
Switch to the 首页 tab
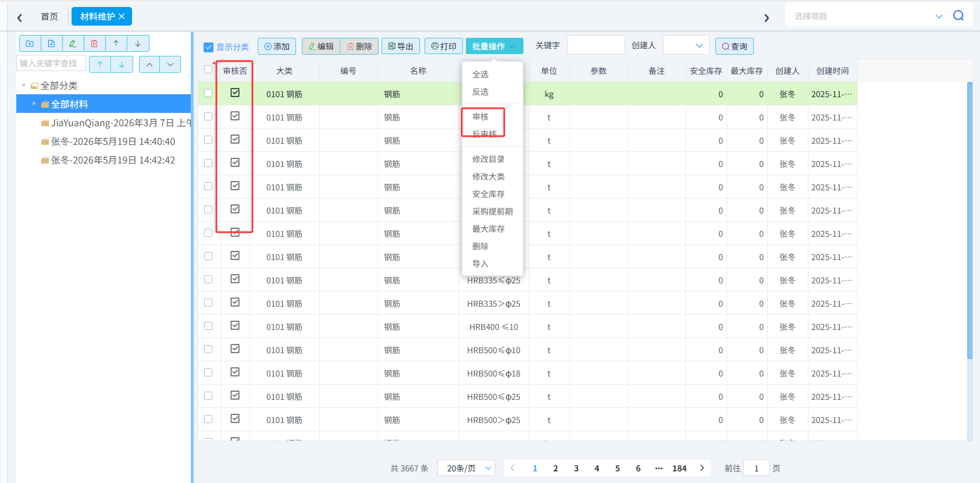coord(49,16)
